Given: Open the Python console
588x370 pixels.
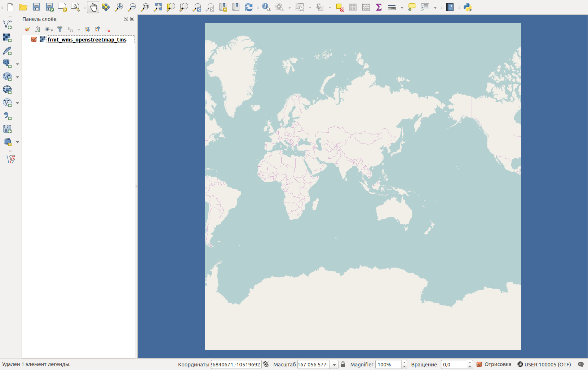Looking at the screenshot, I should [x=468, y=7].
